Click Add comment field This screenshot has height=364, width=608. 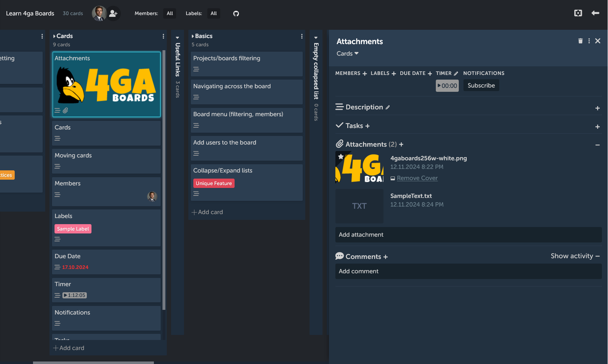click(x=468, y=271)
